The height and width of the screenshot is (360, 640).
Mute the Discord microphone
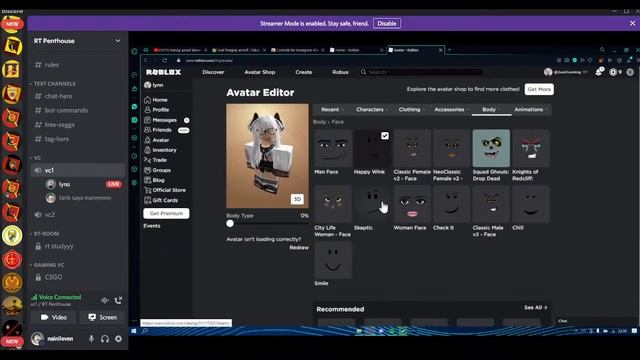[x=91, y=339]
